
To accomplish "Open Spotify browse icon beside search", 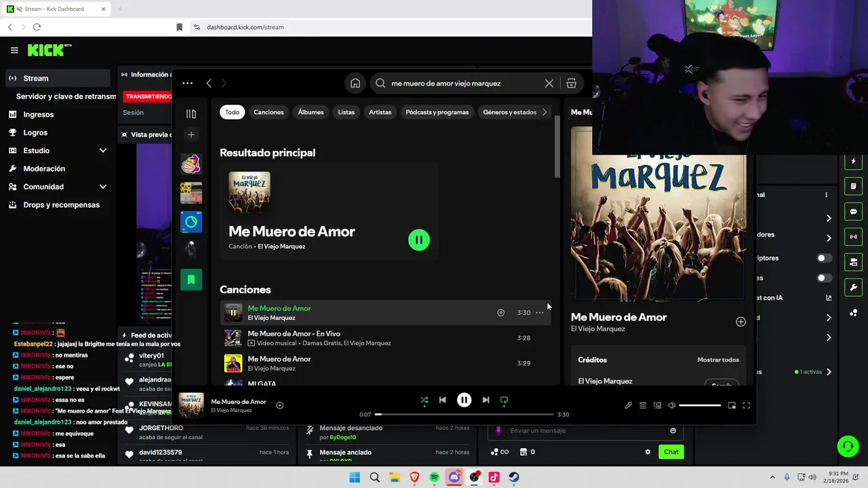I will point(571,83).
